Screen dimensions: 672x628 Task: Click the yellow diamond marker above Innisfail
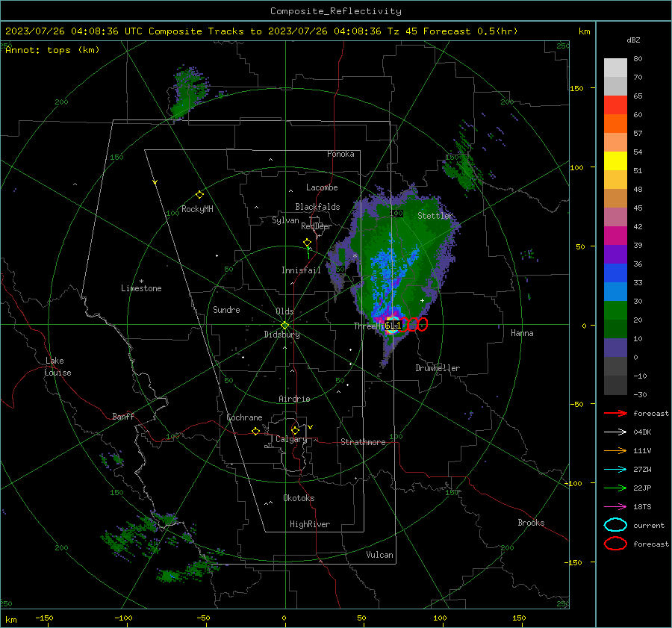[307, 243]
